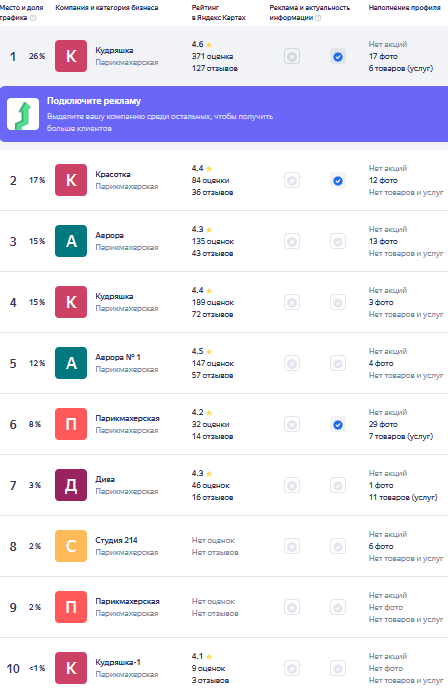Click the 4.6 star rating
Screen dimensions: 448x693
pyautogui.click(x=202, y=44)
